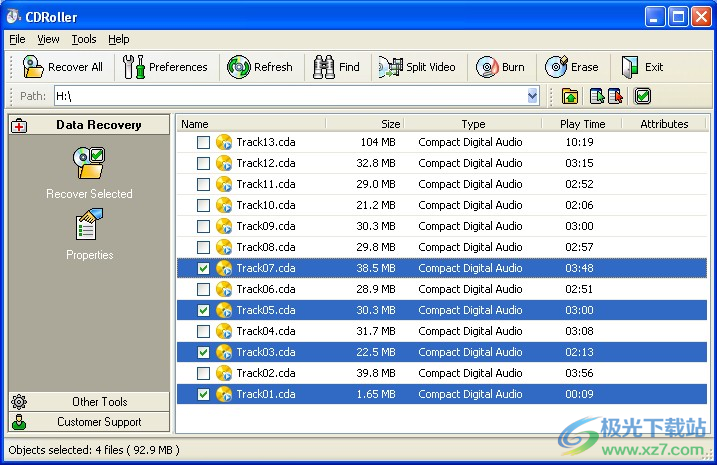Screen dimensions: 717x466
Task: Click the Attributes column header
Action: [664, 124]
